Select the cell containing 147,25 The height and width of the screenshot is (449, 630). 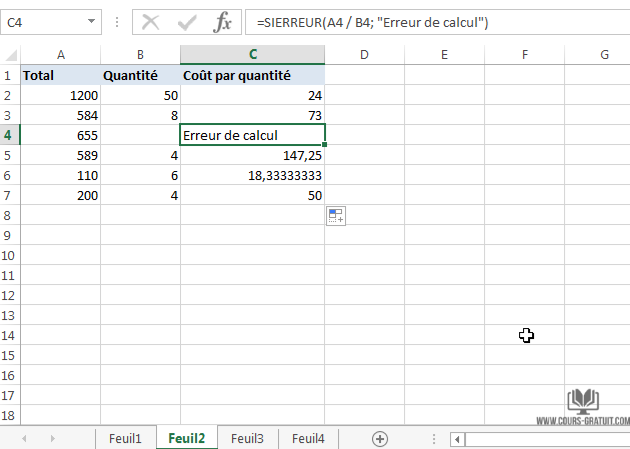point(252,155)
